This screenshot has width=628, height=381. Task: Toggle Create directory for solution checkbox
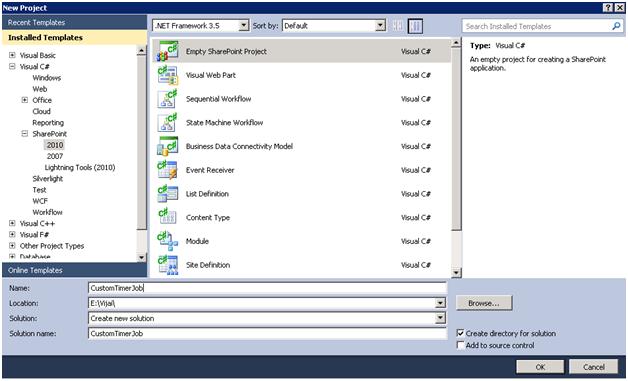[461, 333]
